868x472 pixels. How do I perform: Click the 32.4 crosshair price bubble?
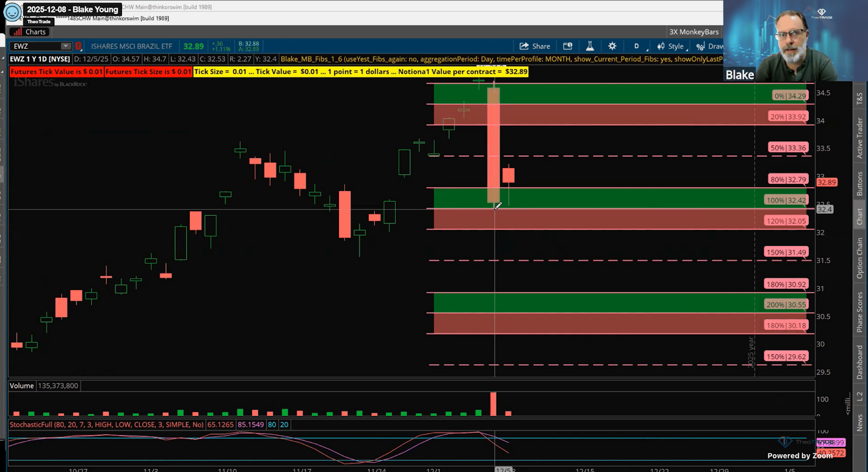825,209
